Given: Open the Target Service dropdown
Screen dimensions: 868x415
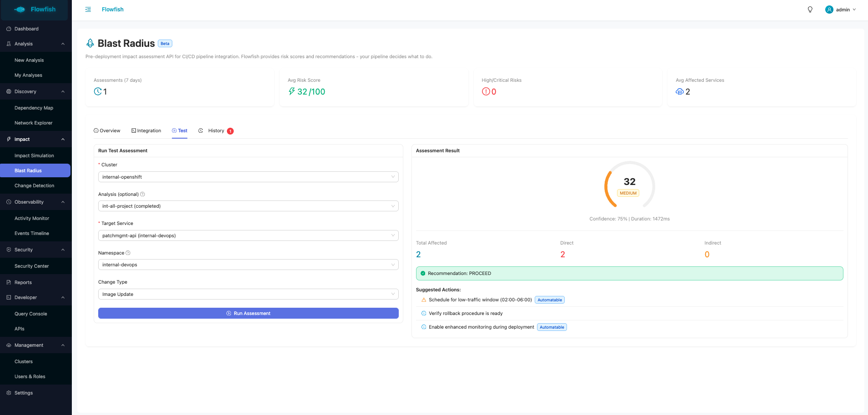Looking at the screenshot, I should coord(248,235).
